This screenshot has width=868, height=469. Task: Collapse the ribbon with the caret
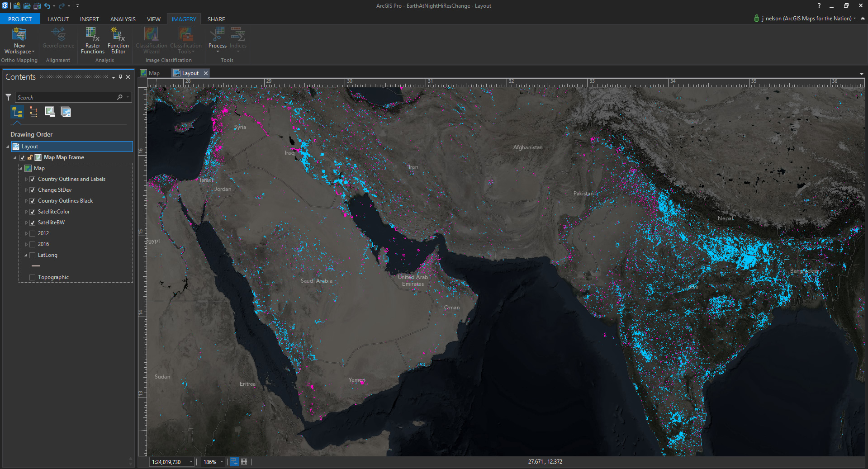tap(863, 19)
